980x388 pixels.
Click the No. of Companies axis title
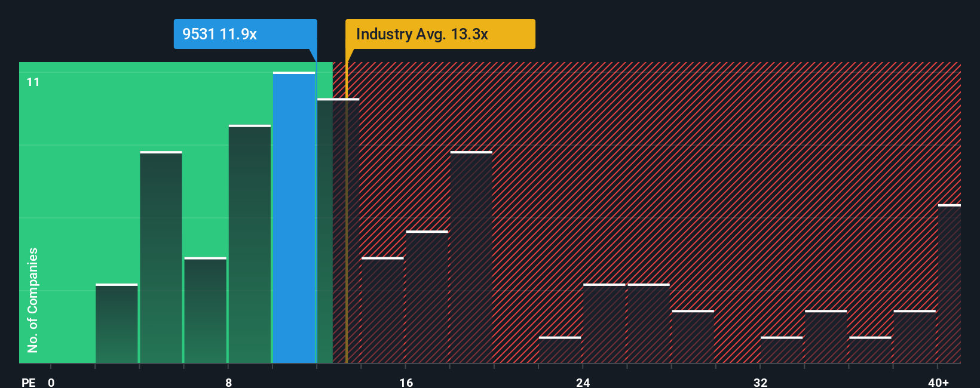(x=33, y=300)
